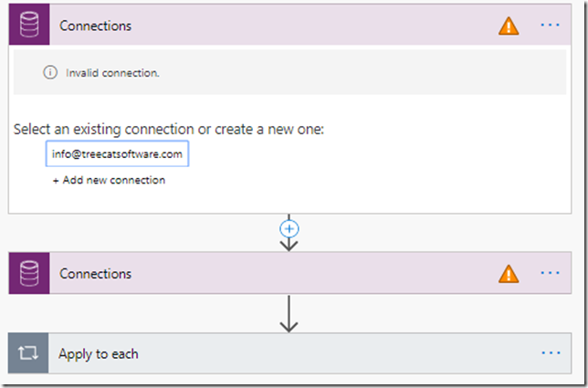
Task: Open ellipsis menu of first Connections card
Action: pyautogui.click(x=551, y=26)
